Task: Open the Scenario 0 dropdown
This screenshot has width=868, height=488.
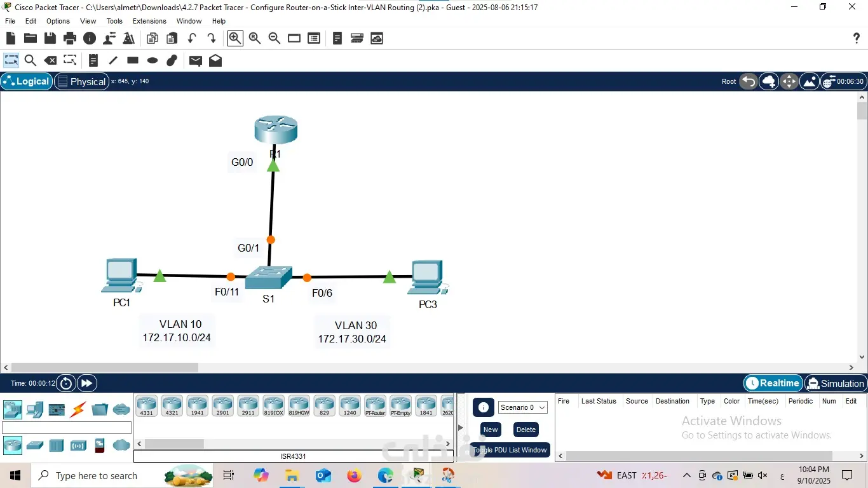Action: 522,407
